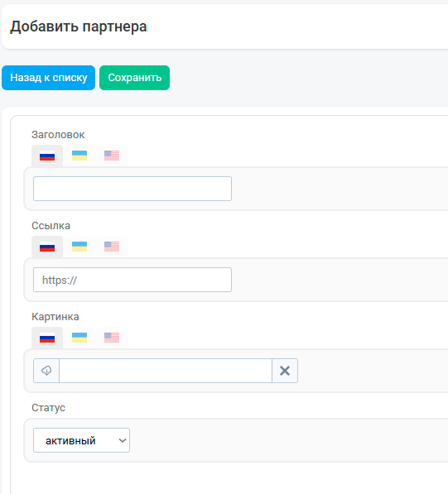The height and width of the screenshot is (494, 448).
Task: Select Russian flag tab under Заголовок
Action: coord(47,156)
